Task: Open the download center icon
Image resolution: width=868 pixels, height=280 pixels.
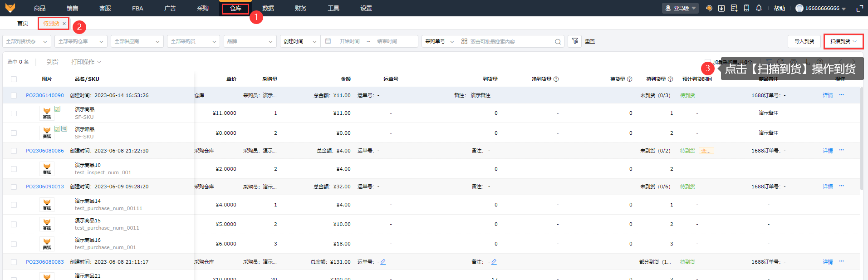Action: tap(721, 8)
